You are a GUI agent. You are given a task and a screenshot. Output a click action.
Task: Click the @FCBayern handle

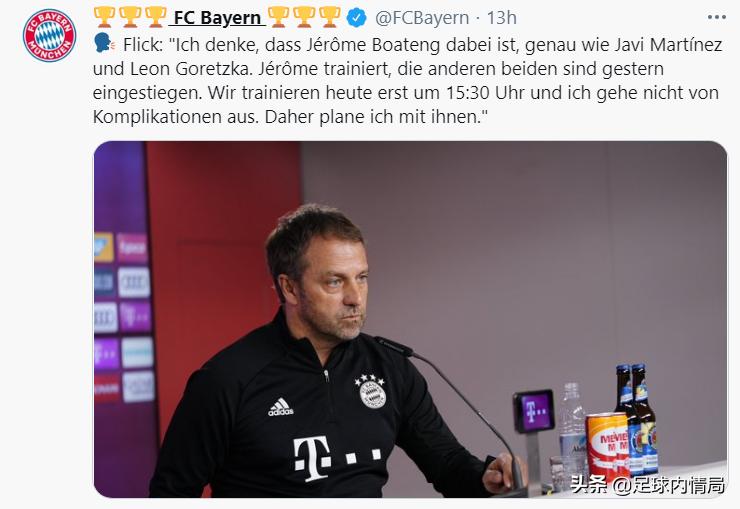tap(422, 18)
